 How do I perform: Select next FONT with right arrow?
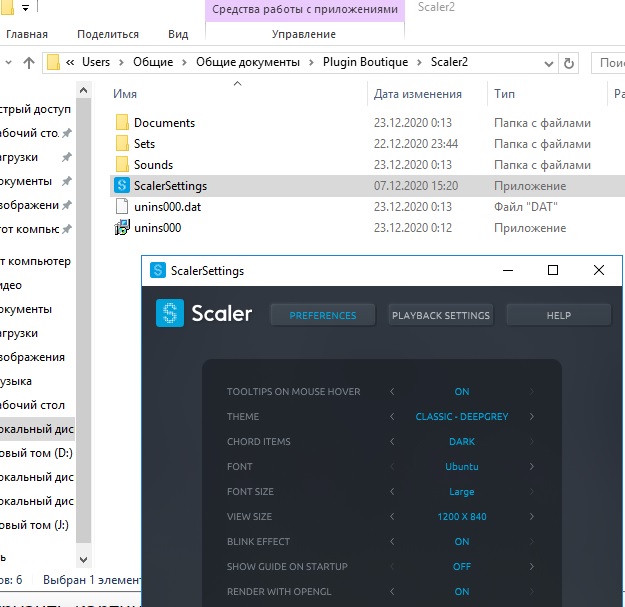[531, 466]
